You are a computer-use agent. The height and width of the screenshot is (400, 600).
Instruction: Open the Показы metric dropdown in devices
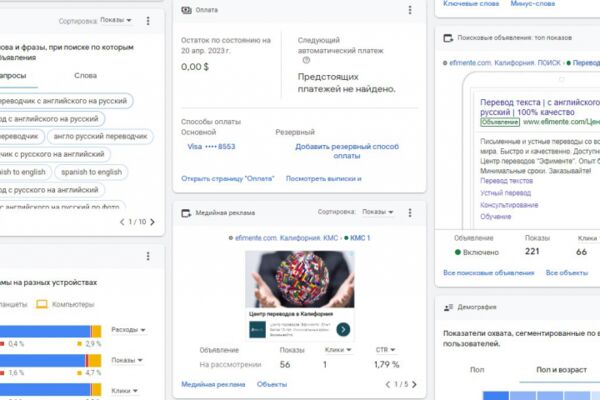(127, 360)
